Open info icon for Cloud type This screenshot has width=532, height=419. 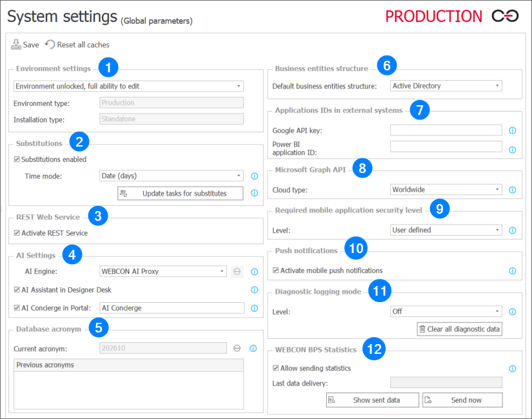click(x=512, y=190)
